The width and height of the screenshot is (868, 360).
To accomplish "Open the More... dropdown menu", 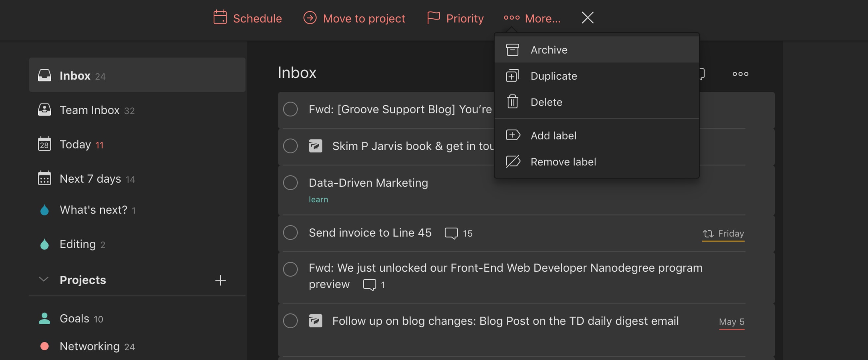I will (x=532, y=18).
